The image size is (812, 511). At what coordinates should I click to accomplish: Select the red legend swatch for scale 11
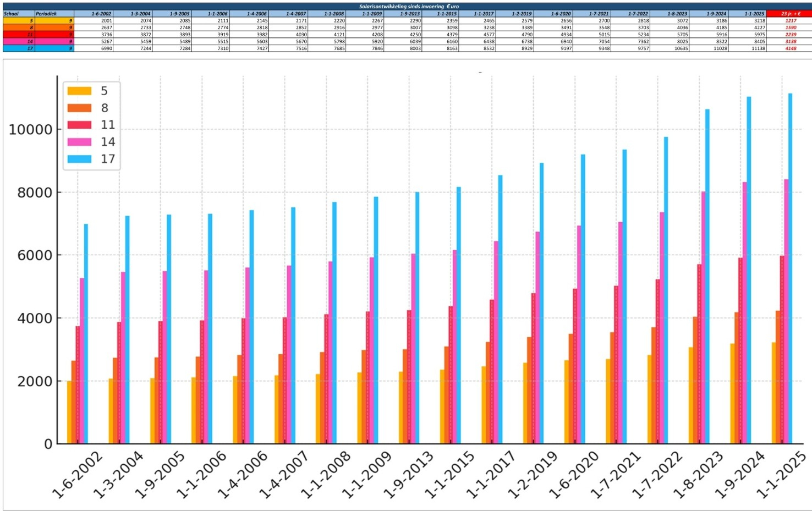click(x=79, y=125)
